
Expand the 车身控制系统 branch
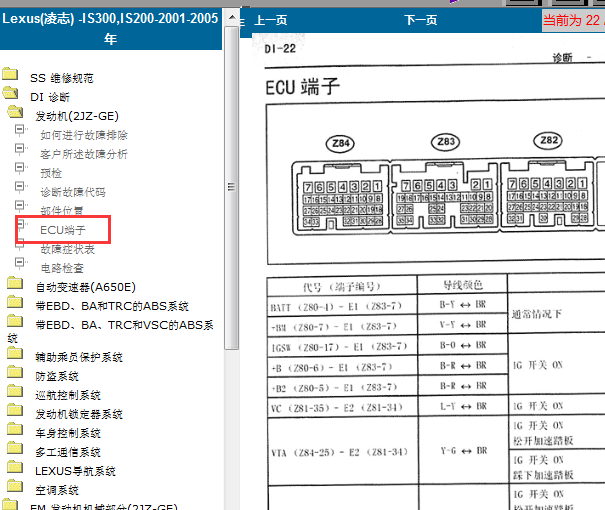click(68, 433)
